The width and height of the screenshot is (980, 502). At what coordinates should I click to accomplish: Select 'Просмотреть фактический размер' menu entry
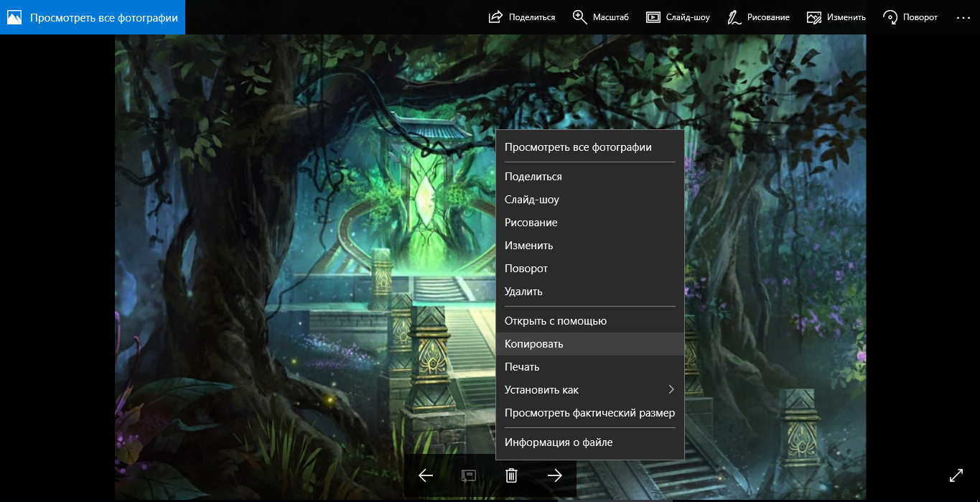pyautogui.click(x=590, y=413)
